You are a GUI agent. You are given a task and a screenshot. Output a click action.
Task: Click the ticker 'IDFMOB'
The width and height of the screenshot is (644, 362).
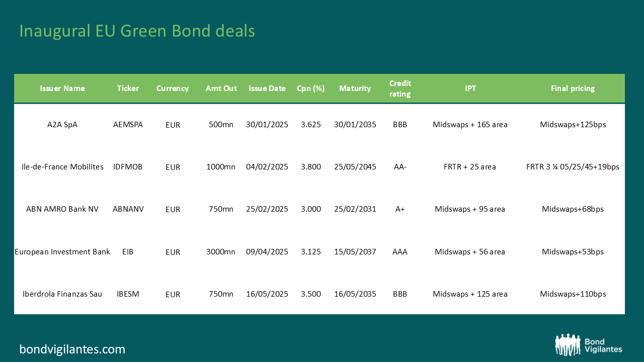click(128, 167)
